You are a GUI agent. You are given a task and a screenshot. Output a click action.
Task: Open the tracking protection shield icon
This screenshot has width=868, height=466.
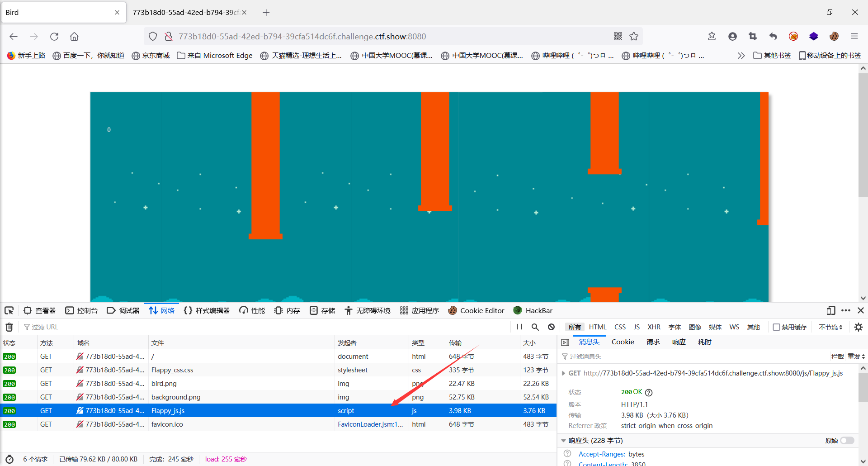[153, 37]
